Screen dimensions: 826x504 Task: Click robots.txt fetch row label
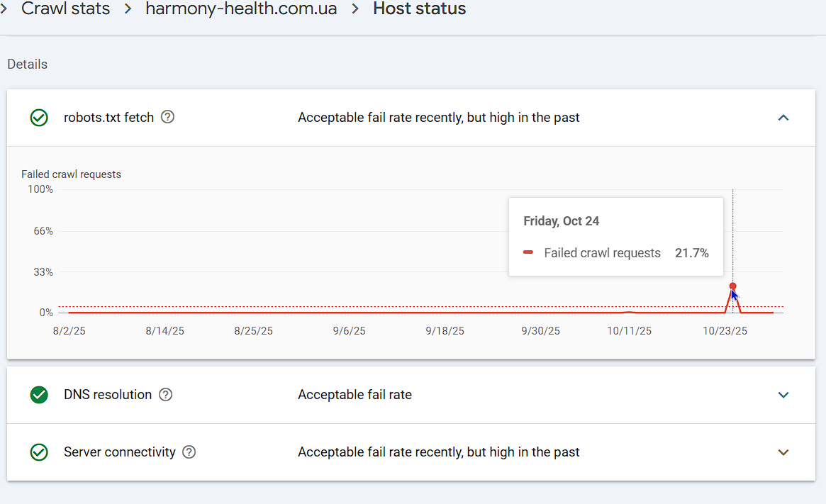[108, 118]
